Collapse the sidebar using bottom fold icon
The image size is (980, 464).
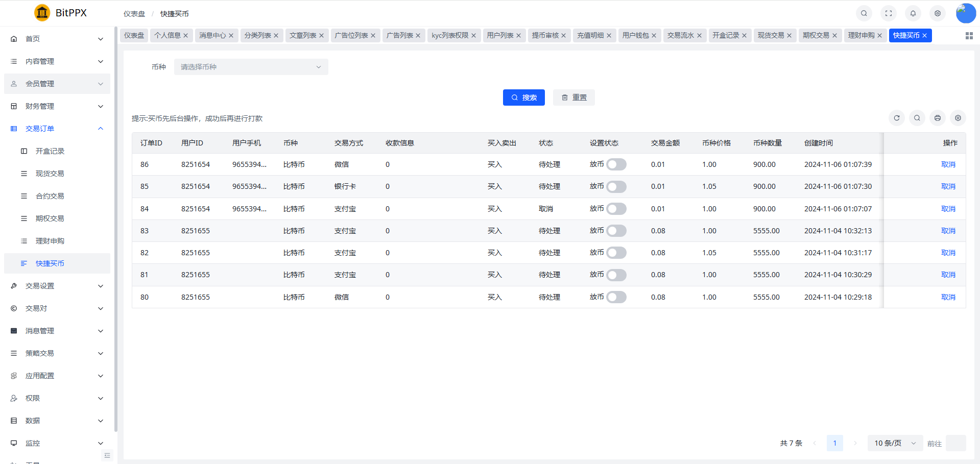[107, 455]
